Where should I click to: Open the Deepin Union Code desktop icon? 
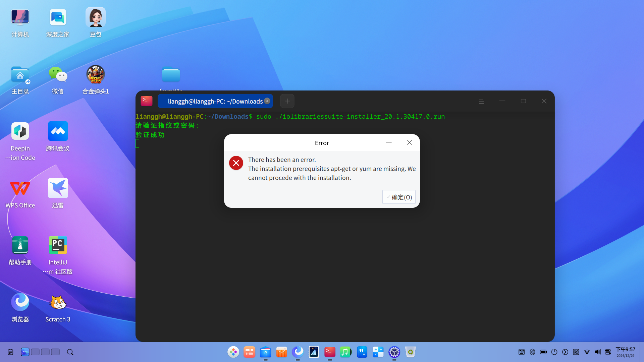[x=20, y=141]
